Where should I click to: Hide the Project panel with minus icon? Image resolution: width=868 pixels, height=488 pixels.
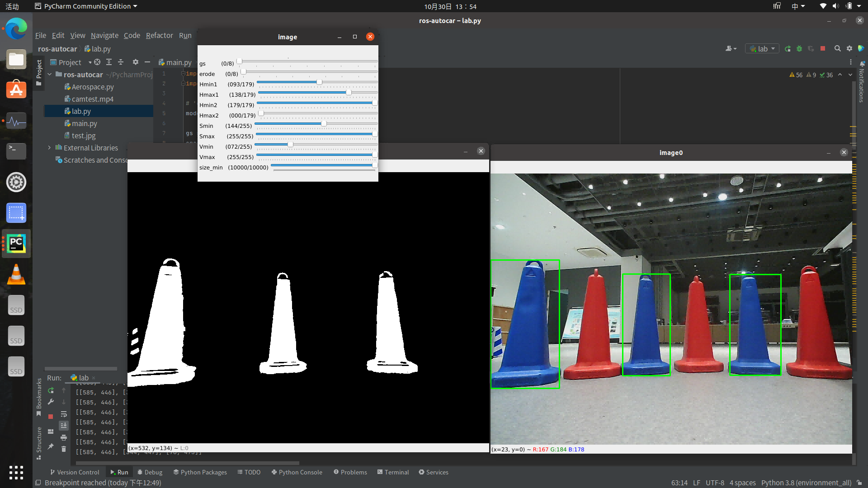(147, 62)
